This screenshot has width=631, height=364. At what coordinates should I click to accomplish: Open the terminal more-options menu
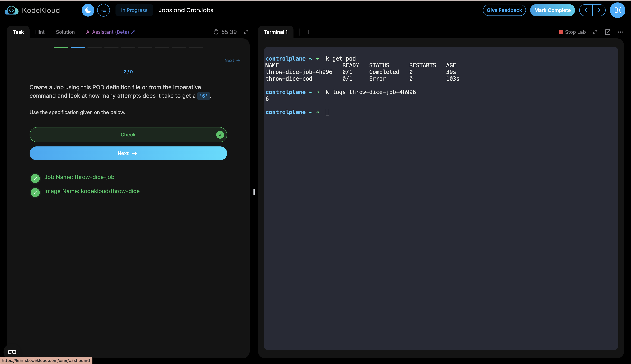[620, 32]
